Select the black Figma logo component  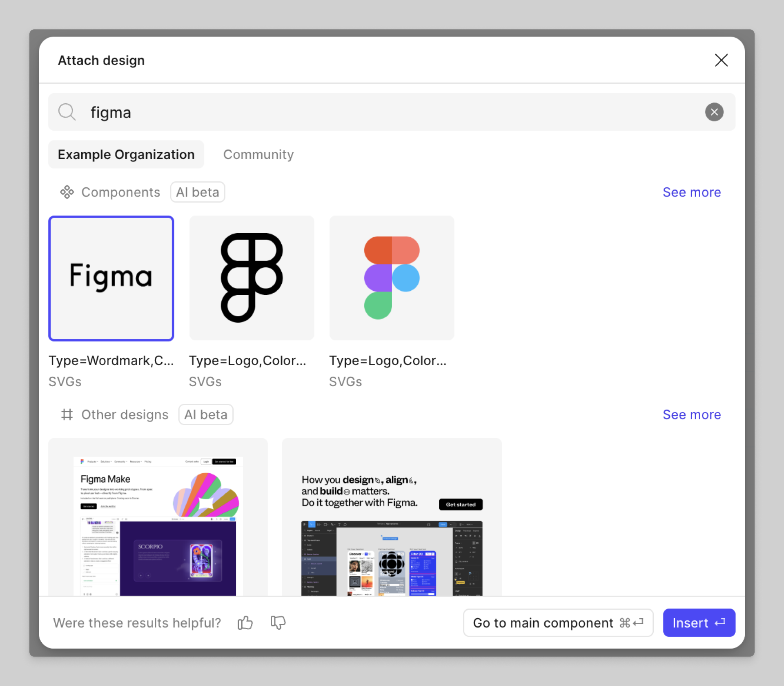click(252, 278)
